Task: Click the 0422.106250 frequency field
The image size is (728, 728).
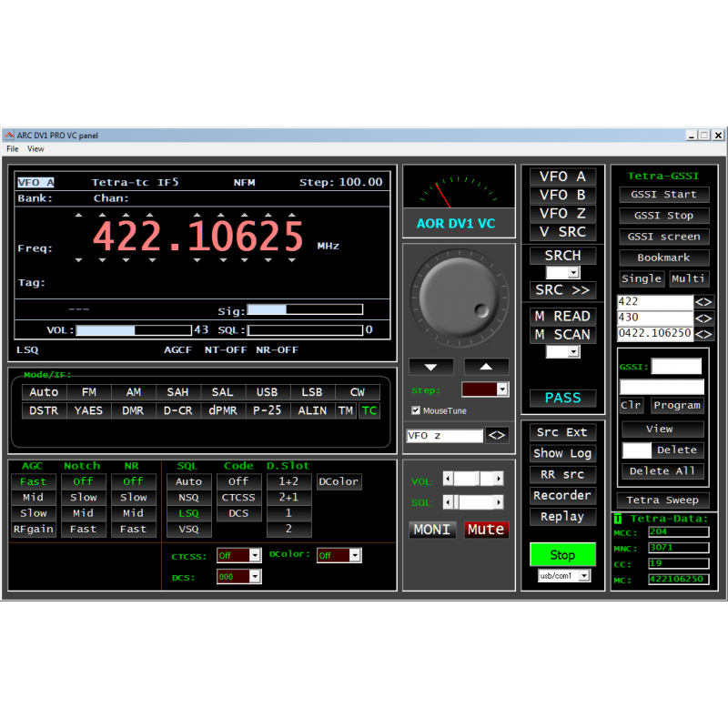Action: [x=655, y=333]
